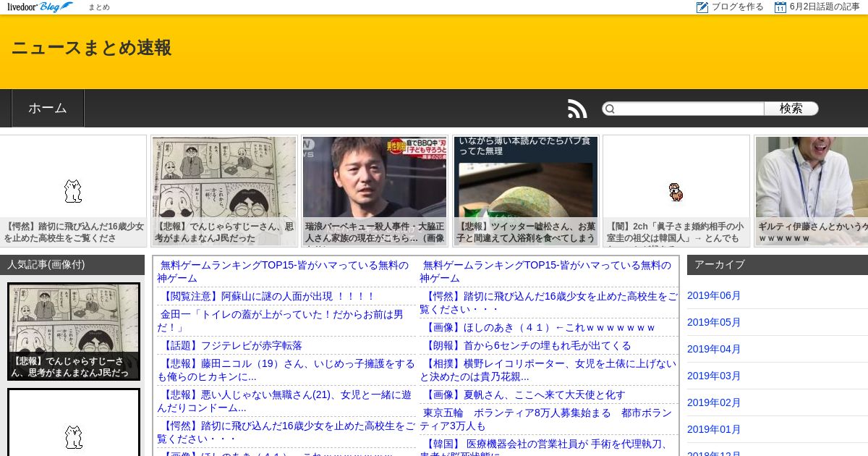Screen dimensions: 868x456
Task: Open 金田一「トイレの蓋が上がっていた」 link
Action: 281,321
